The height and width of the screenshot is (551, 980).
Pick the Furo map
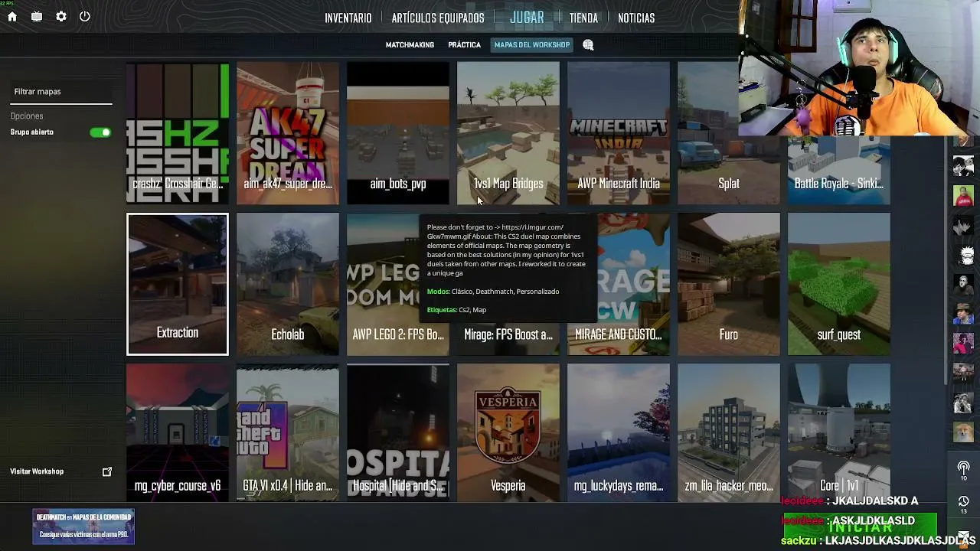click(729, 284)
